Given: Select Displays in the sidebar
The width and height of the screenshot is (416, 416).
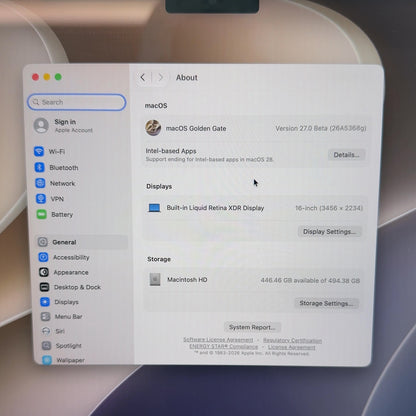Looking at the screenshot, I should [x=83, y=302].
